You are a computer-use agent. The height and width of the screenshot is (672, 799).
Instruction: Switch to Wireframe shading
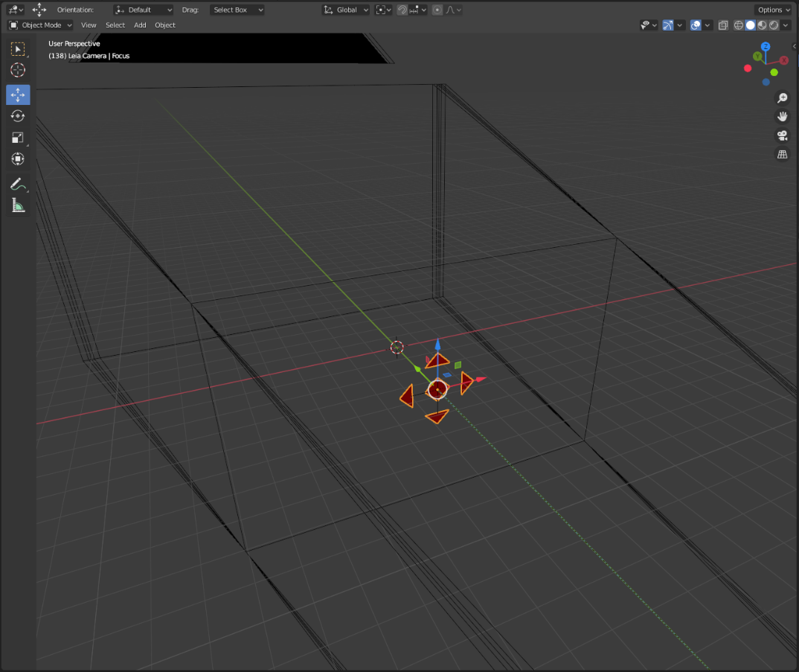point(738,25)
